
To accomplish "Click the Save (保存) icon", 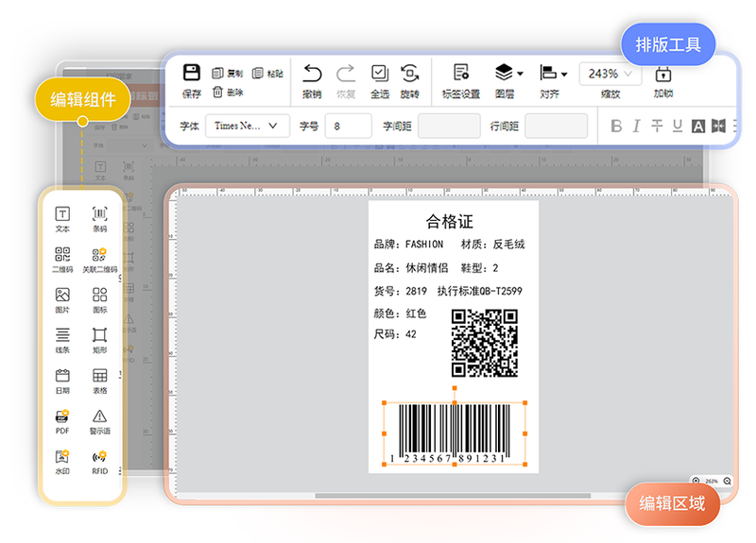I will [192, 73].
